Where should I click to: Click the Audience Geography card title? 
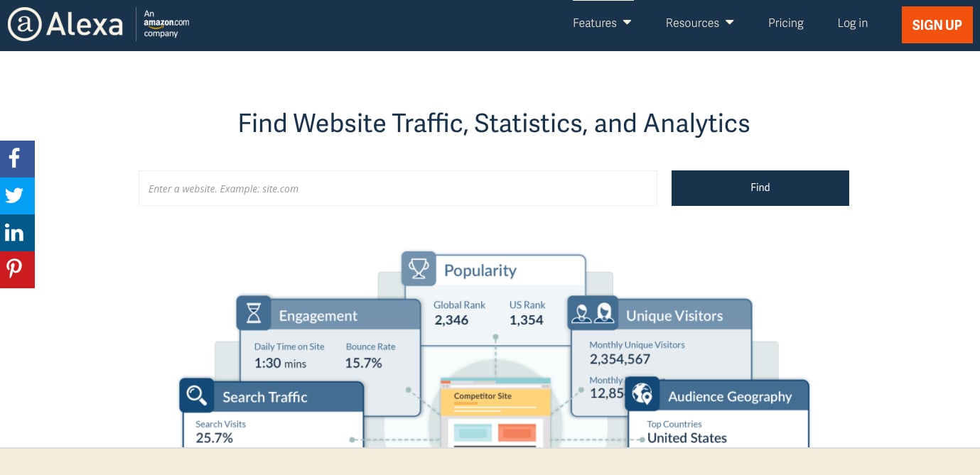730,397
